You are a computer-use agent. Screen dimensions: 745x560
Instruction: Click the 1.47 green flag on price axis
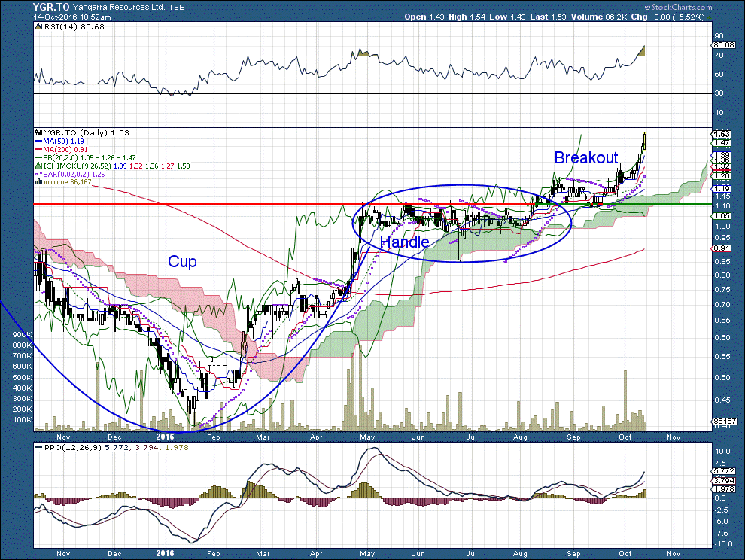(x=722, y=142)
